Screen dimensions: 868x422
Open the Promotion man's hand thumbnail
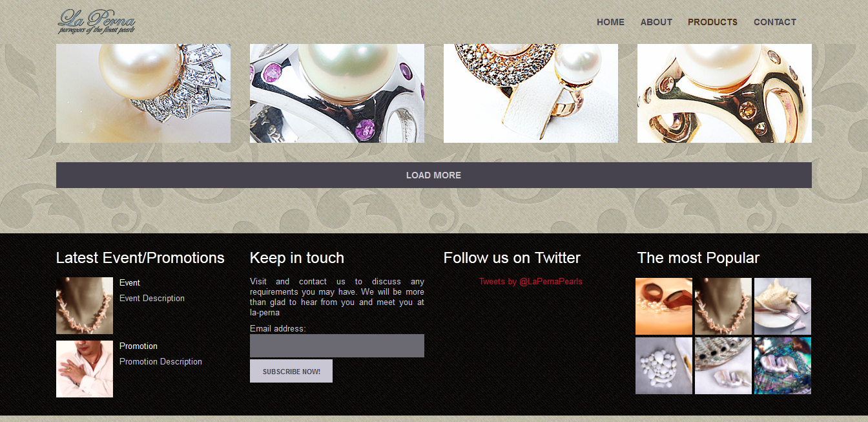coord(85,369)
